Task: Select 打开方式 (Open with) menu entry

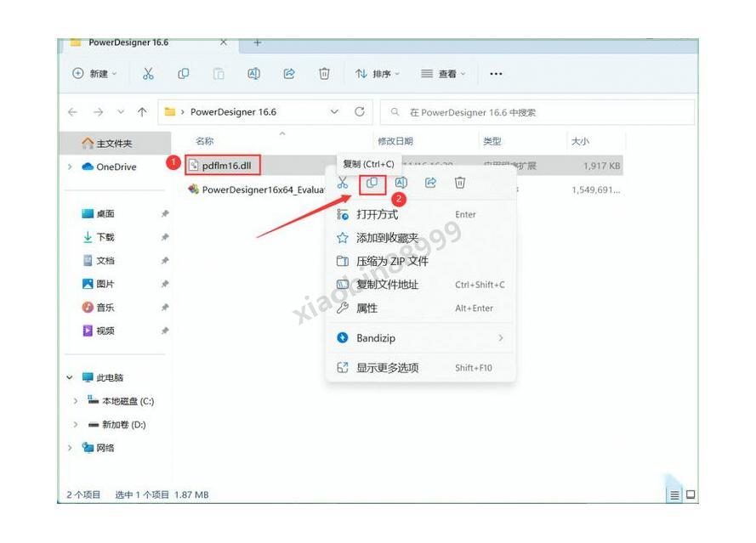Action: [x=420, y=214]
